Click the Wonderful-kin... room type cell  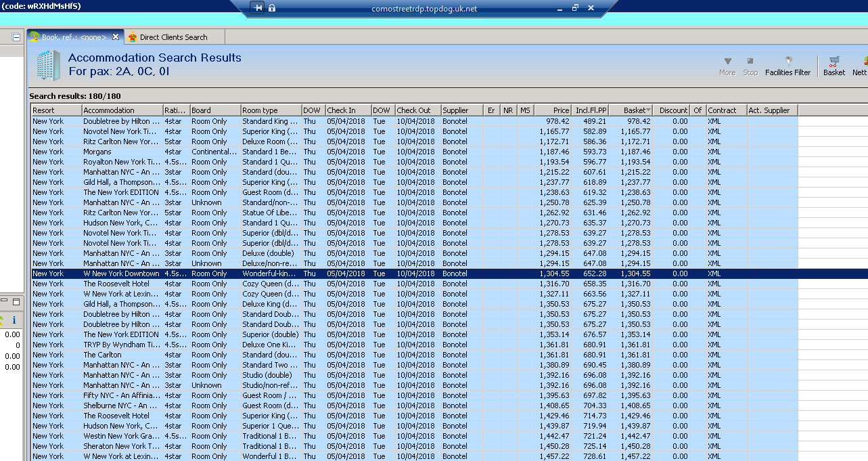tap(271, 273)
